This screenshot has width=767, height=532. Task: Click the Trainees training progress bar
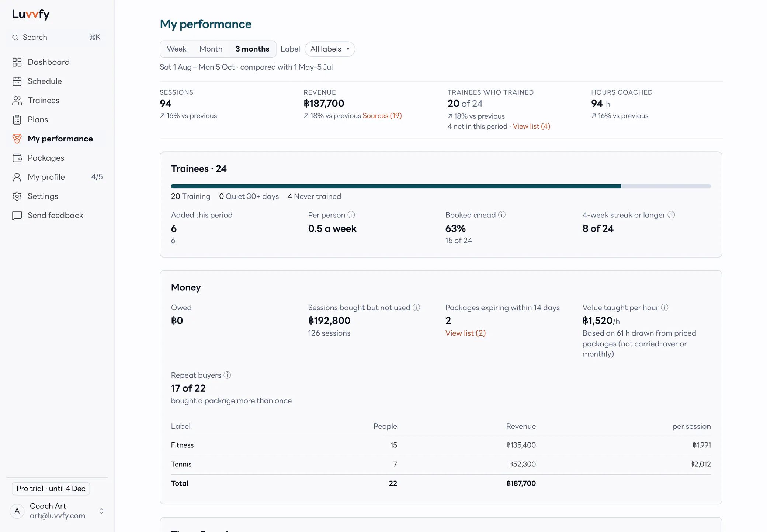[x=441, y=186]
